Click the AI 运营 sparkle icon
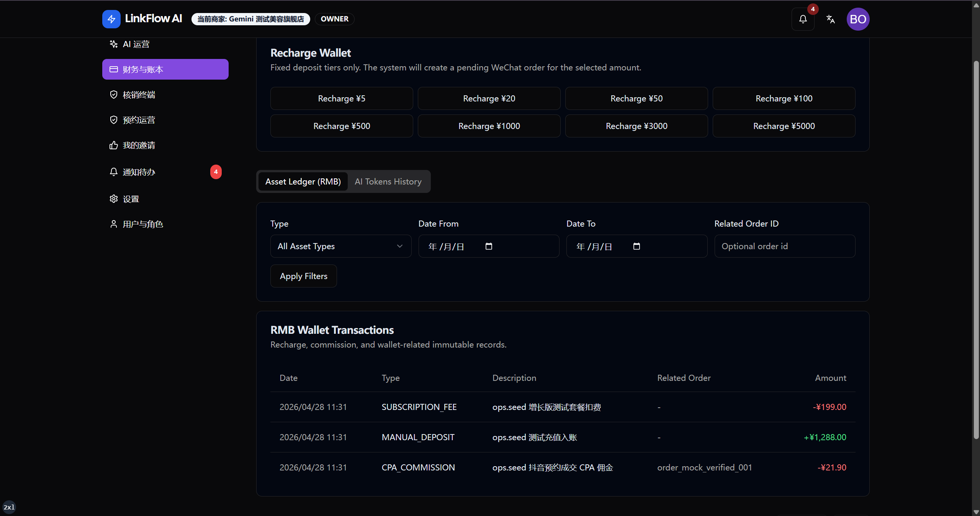 (113, 44)
